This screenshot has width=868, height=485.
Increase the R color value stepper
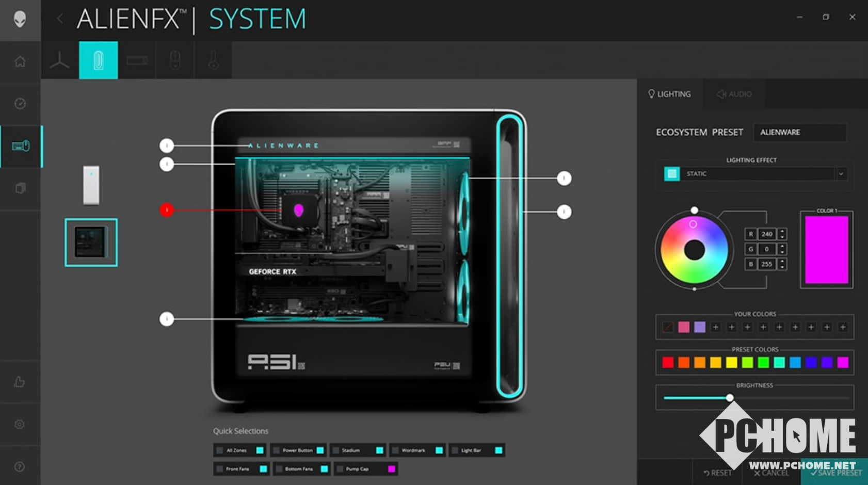coord(782,231)
